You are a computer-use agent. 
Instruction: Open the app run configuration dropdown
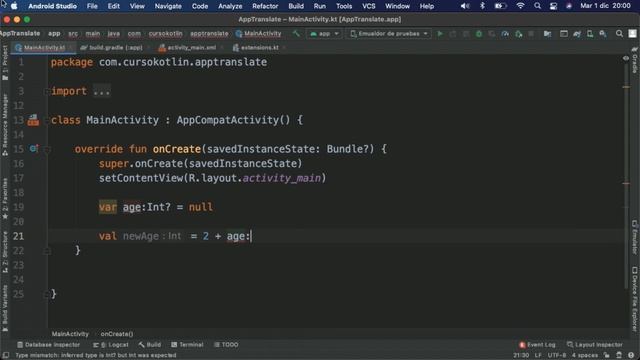[x=324, y=34]
